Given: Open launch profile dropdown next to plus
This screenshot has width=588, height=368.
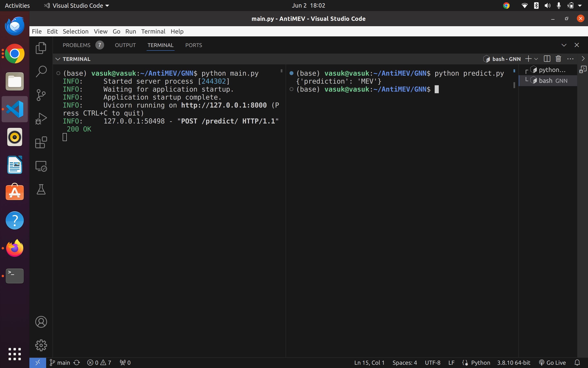Looking at the screenshot, I should (x=536, y=59).
